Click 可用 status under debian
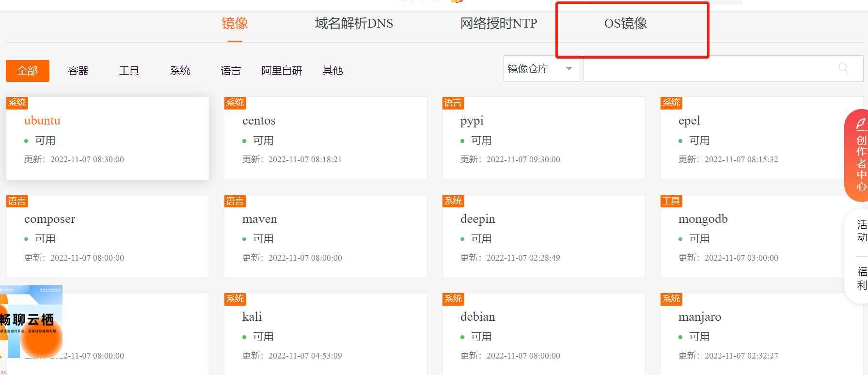 (482, 337)
